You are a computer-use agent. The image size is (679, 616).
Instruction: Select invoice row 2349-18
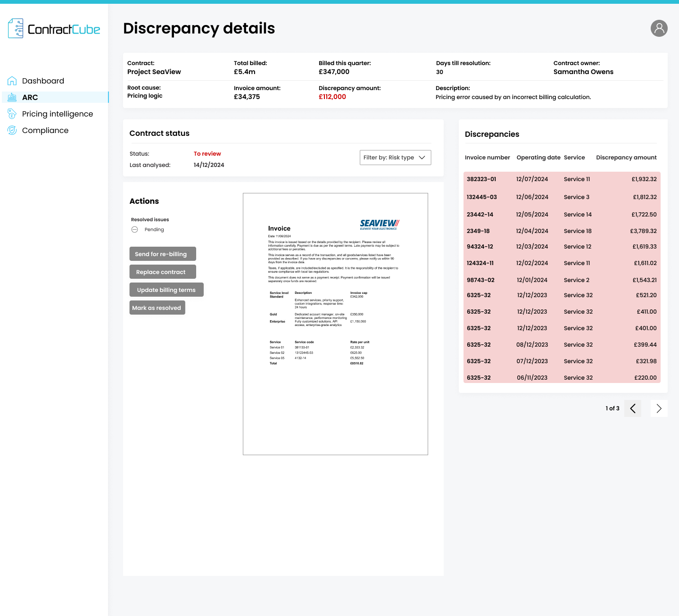tap(562, 231)
